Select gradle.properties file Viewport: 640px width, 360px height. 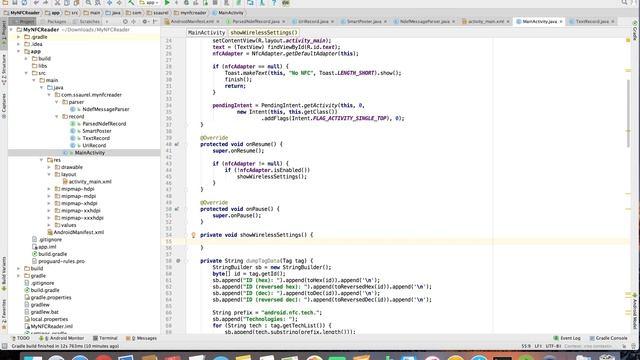[x=51, y=298]
